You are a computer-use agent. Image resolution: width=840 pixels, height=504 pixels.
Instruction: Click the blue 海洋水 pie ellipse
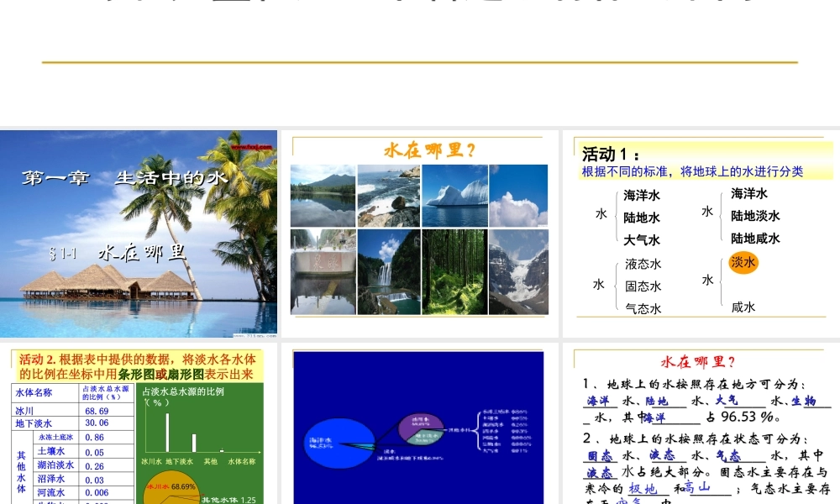pyautogui.click(x=339, y=443)
